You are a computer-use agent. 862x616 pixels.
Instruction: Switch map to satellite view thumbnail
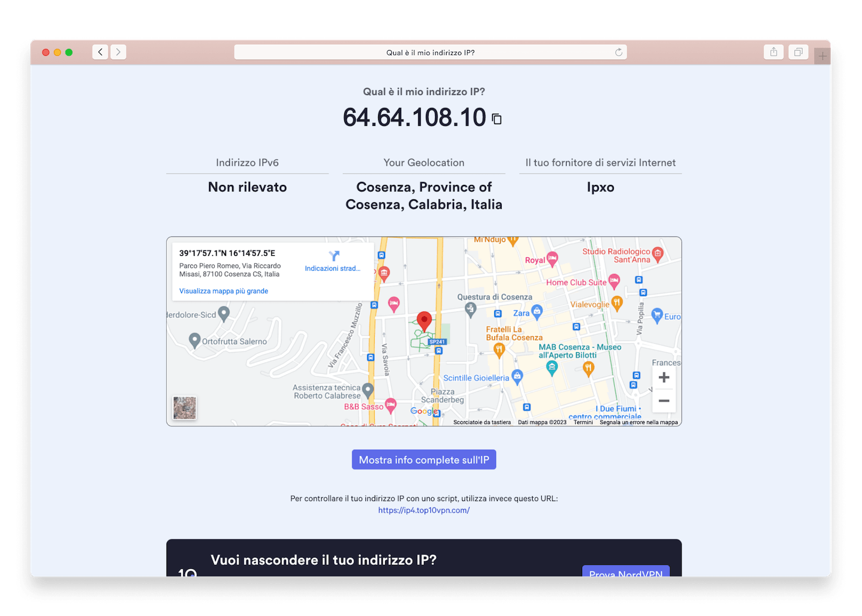click(x=184, y=408)
